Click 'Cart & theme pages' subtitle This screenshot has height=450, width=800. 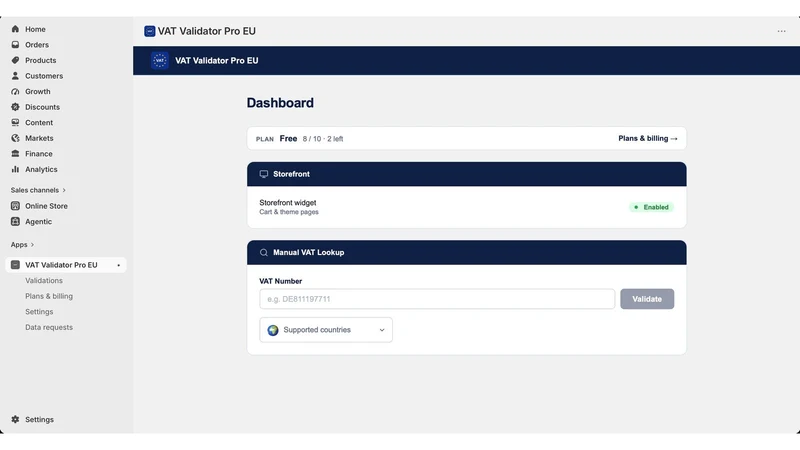(289, 212)
